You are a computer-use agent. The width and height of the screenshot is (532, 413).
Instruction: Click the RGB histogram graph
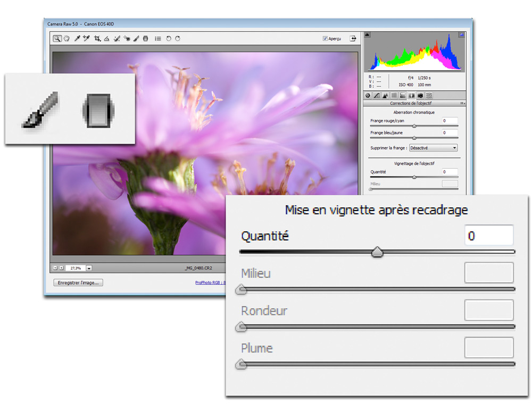(414, 52)
